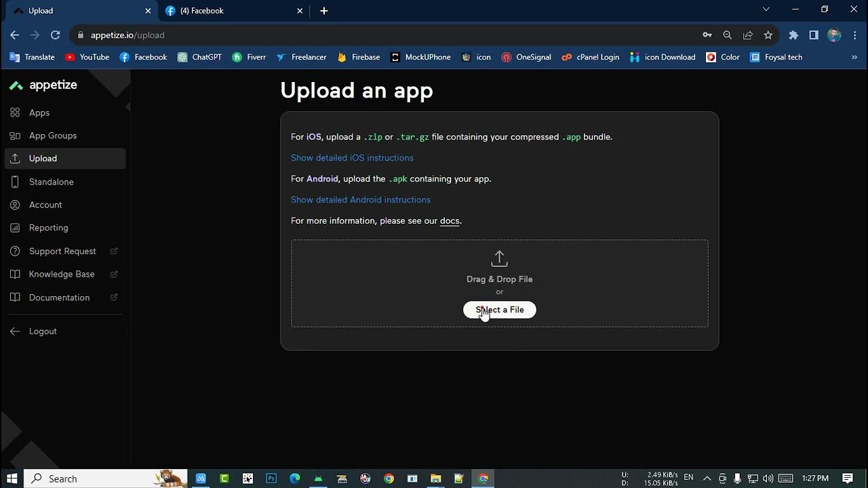Open the cPanel Login bookmark

591,58
